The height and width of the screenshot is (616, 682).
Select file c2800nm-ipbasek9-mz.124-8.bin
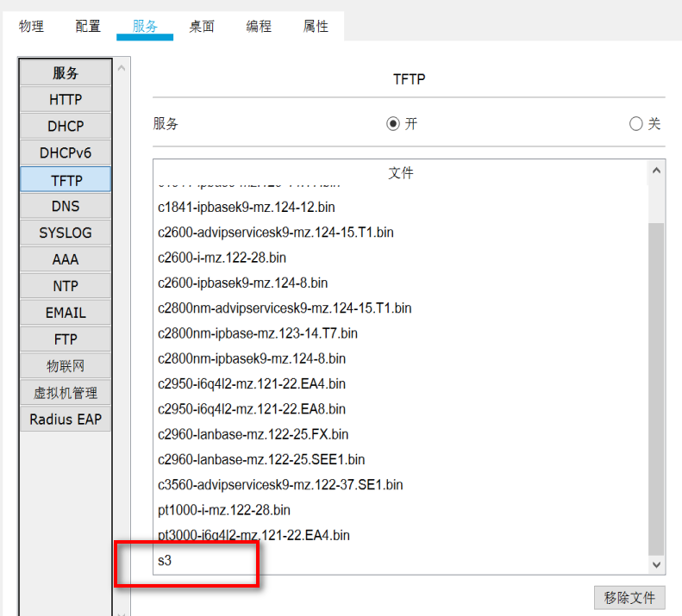252,358
